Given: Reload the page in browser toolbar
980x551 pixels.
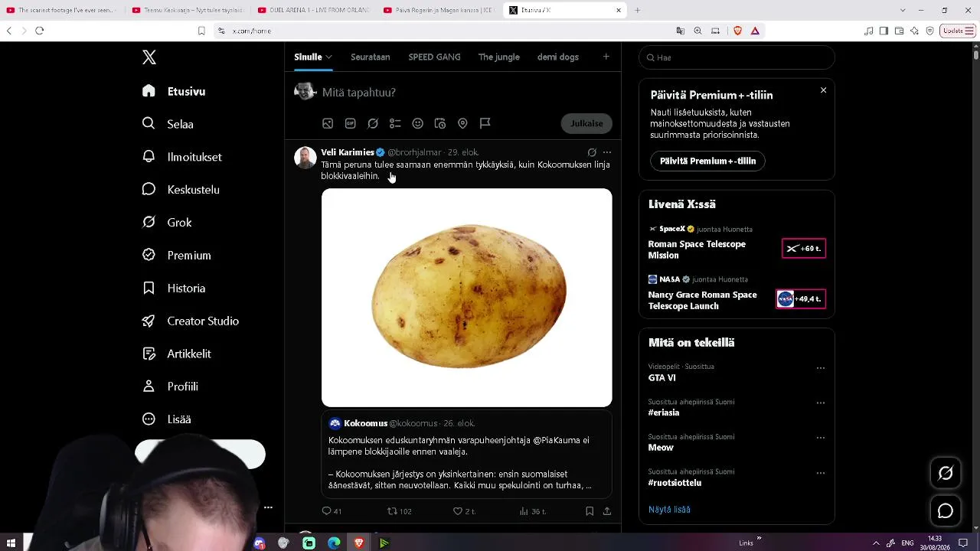Looking at the screenshot, I should point(40,31).
